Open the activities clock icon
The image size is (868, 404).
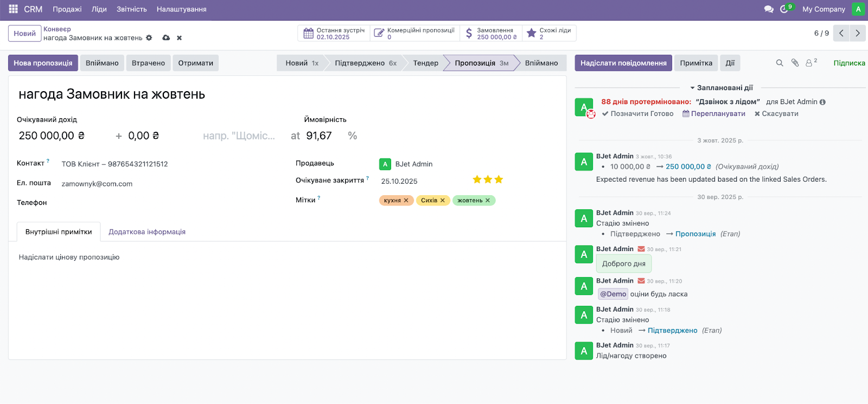tap(784, 9)
